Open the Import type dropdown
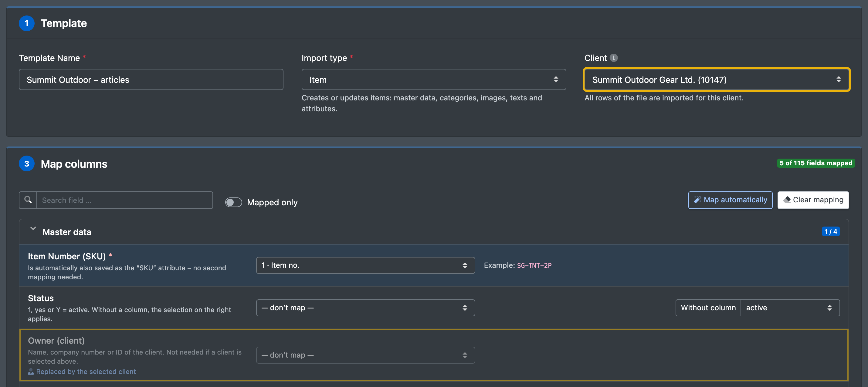The height and width of the screenshot is (387, 868). 434,79
